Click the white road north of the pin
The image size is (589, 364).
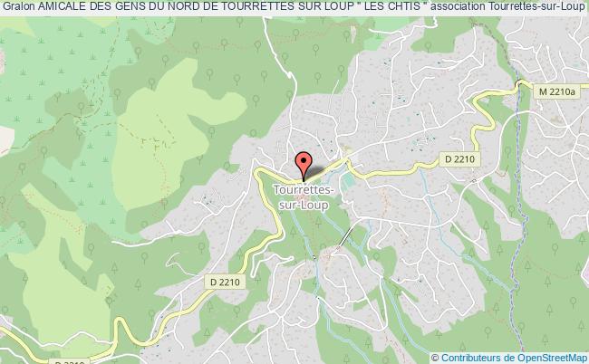click(x=294, y=98)
